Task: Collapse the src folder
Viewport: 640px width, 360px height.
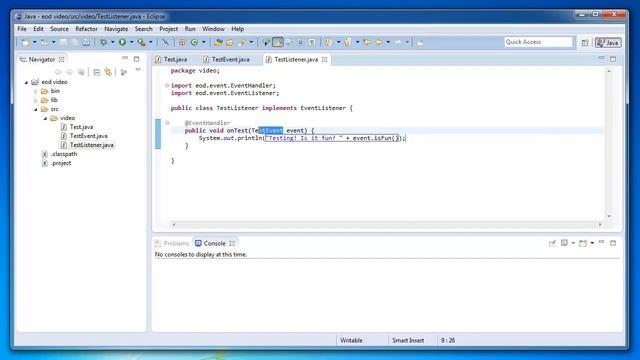Action: (x=36, y=109)
